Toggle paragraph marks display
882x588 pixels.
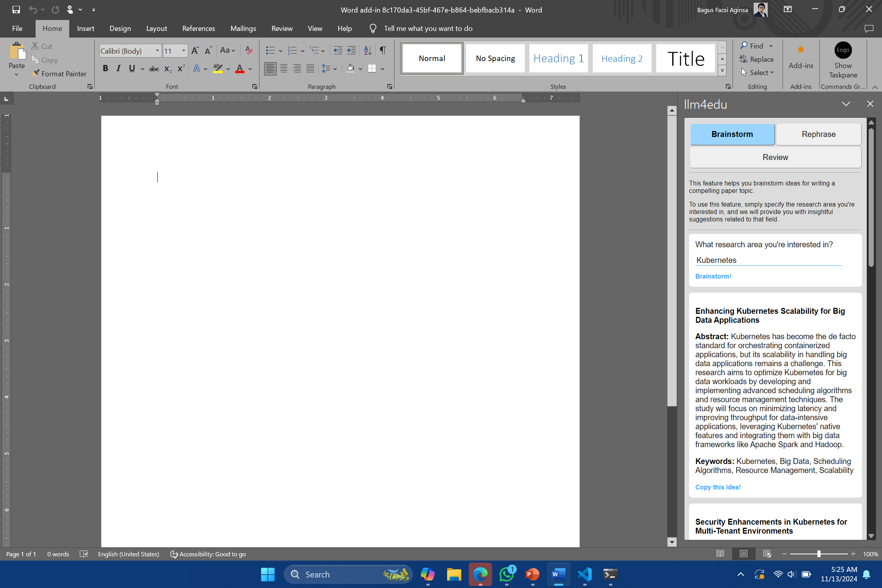click(383, 50)
